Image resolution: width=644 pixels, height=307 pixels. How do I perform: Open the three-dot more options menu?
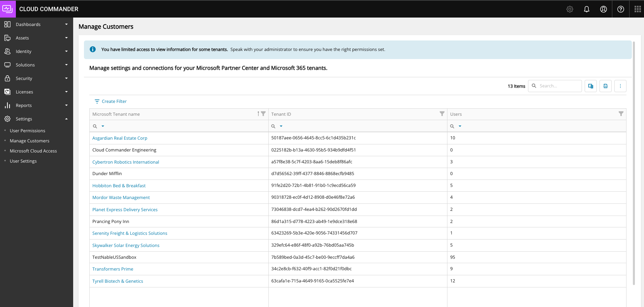coord(620,86)
